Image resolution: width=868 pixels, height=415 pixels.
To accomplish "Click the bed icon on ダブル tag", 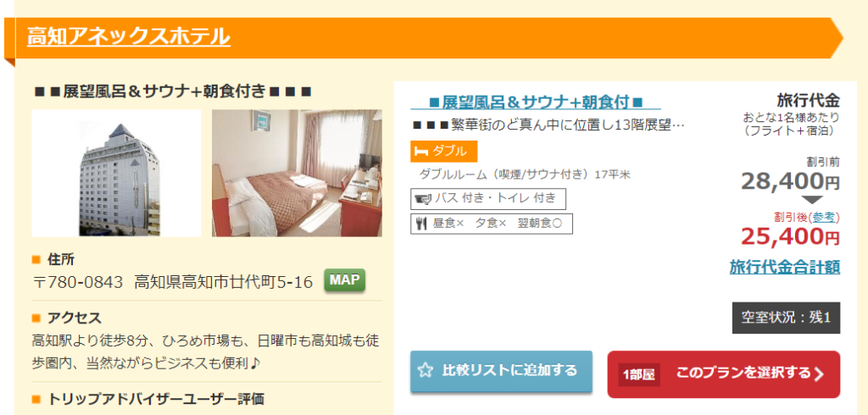I will [422, 152].
